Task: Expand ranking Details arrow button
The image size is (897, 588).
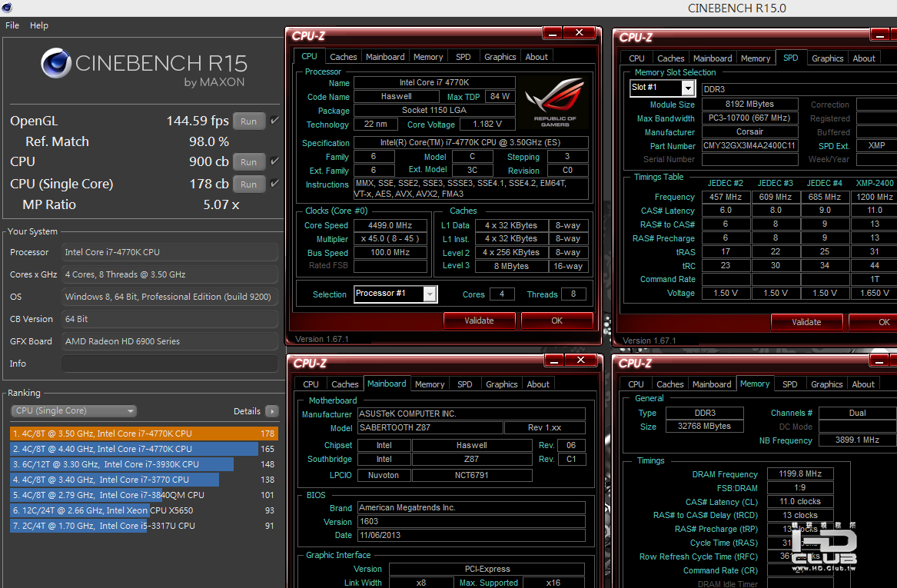Action: pos(272,411)
